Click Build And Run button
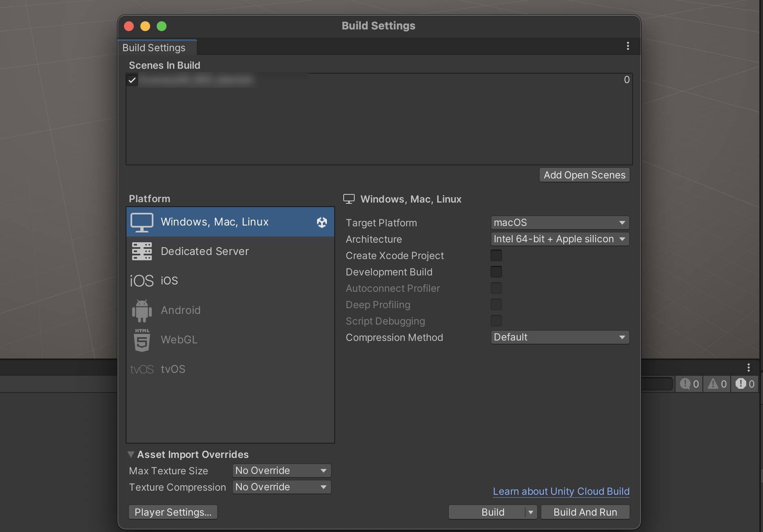Screen dimensions: 763x532 click(585, 512)
